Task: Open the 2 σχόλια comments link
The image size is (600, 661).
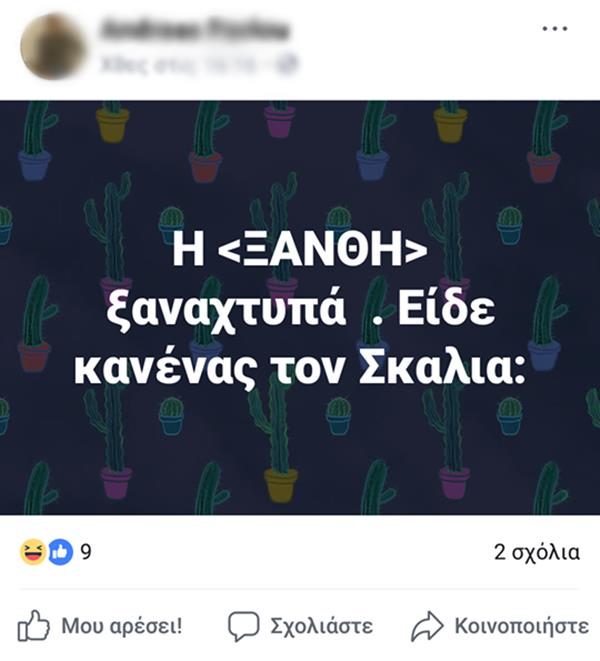Action: tap(537, 552)
